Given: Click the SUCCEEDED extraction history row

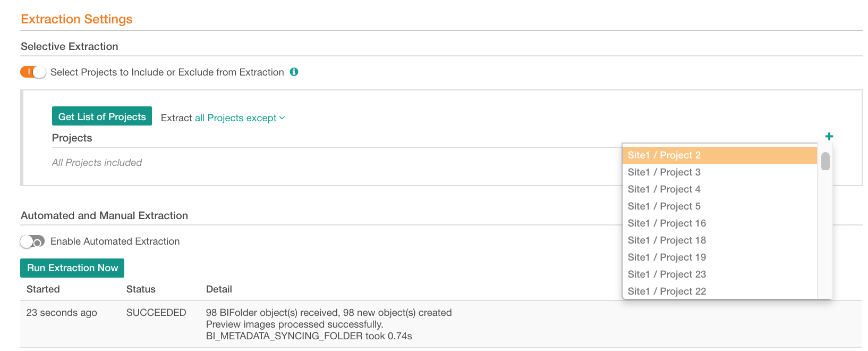Looking at the screenshot, I should point(441,324).
